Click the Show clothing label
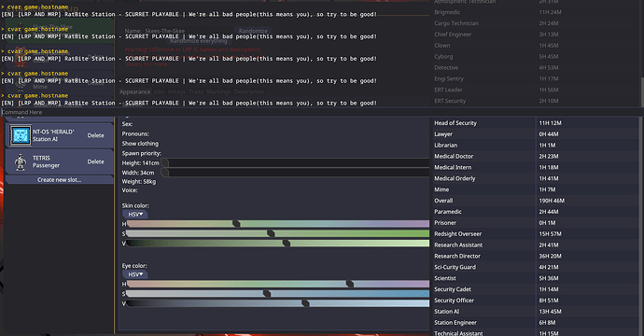Image resolution: width=644 pixels, height=336 pixels. pyautogui.click(x=140, y=144)
